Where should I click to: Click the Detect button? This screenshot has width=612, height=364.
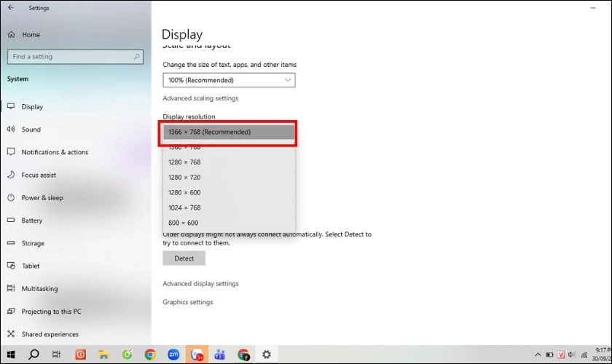[x=184, y=258]
